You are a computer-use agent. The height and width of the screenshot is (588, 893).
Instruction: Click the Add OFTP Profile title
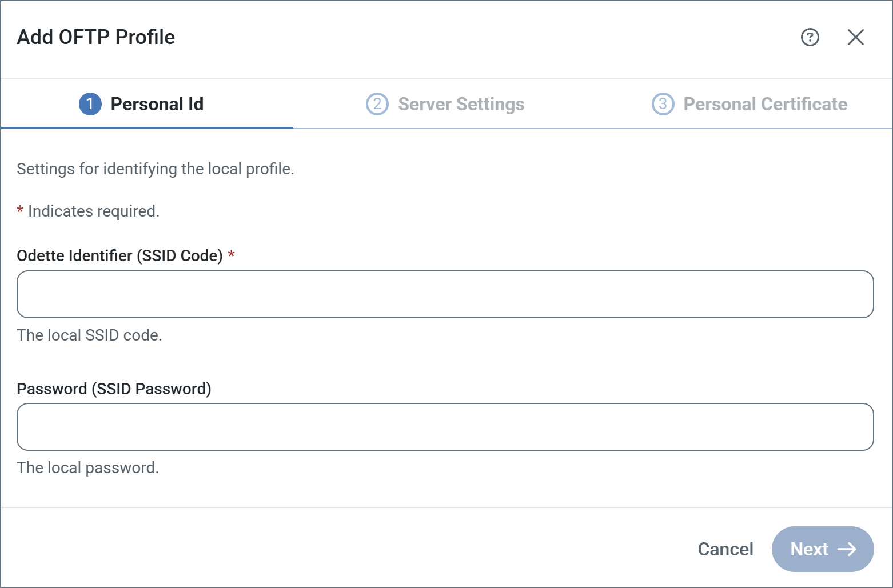(x=96, y=37)
